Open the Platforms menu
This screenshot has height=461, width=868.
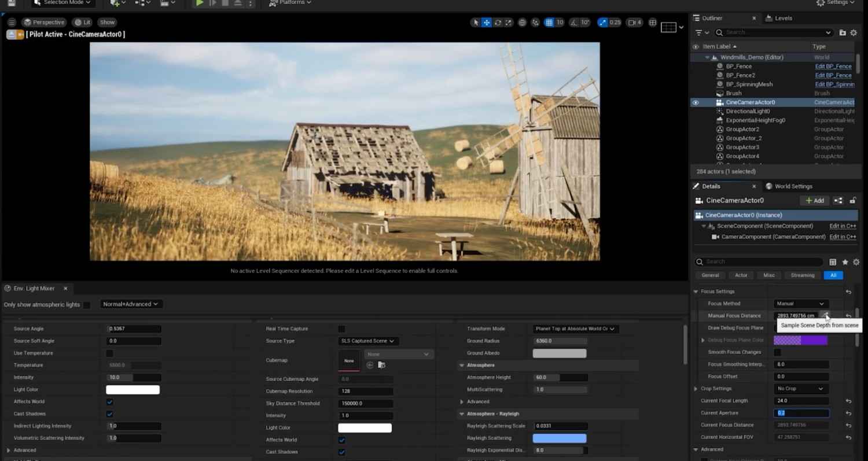(x=290, y=2)
